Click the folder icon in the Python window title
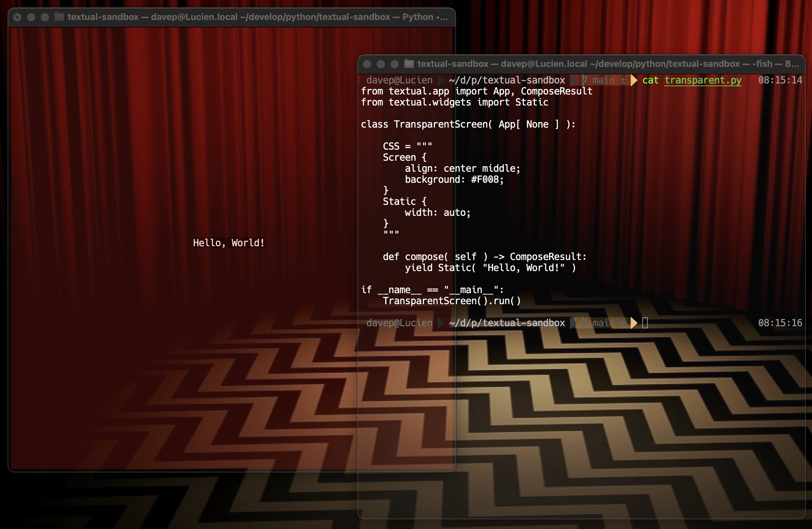The width and height of the screenshot is (812, 529). tap(59, 17)
